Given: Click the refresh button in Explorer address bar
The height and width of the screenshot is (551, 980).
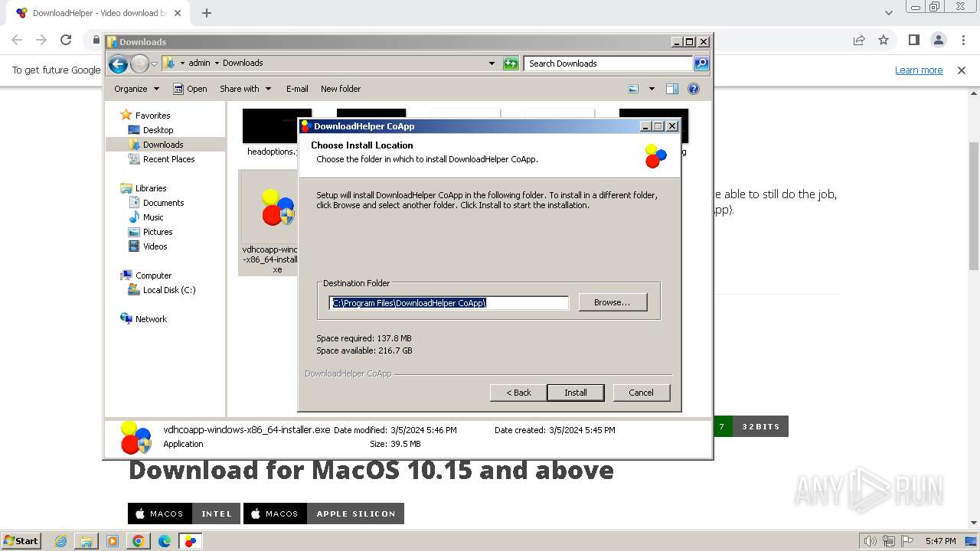Looking at the screenshot, I should (511, 64).
